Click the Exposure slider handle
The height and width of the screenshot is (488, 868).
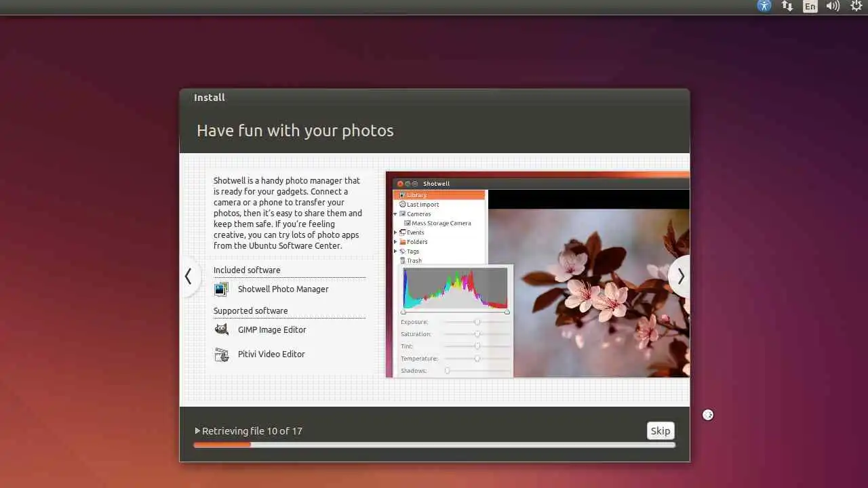477,322
